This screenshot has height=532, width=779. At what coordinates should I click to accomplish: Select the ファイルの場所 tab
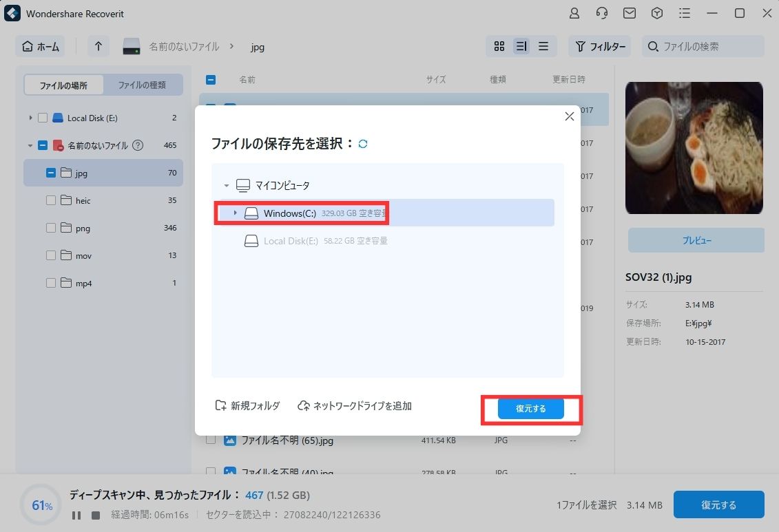[x=63, y=85]
